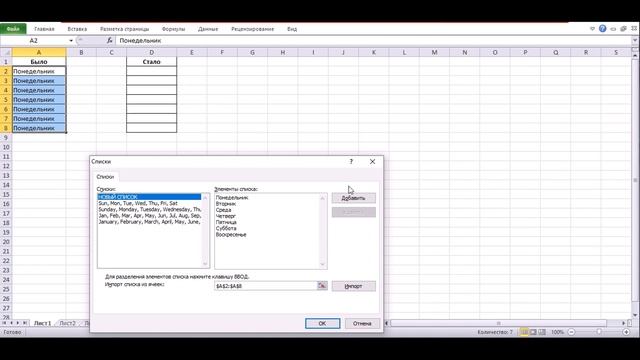Confirm the dialog with OK
This screenshot has height=360, width=640.
322,323
